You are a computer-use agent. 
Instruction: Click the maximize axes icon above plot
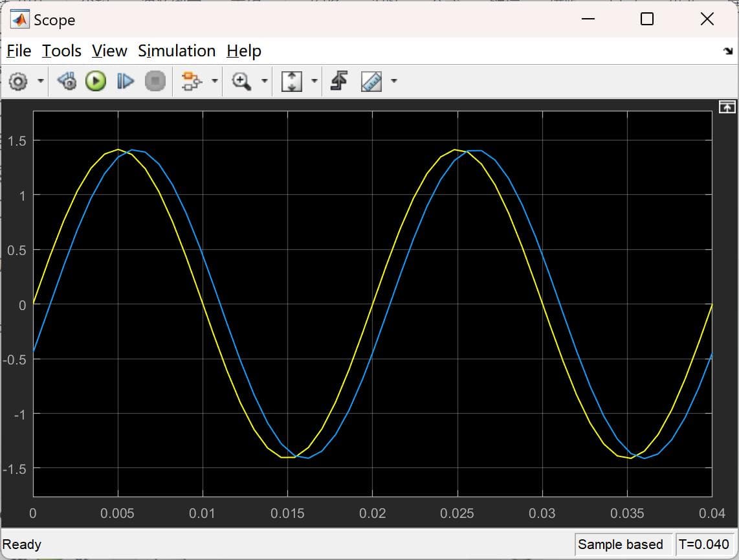pyautogui.click(x=727, y=107)
